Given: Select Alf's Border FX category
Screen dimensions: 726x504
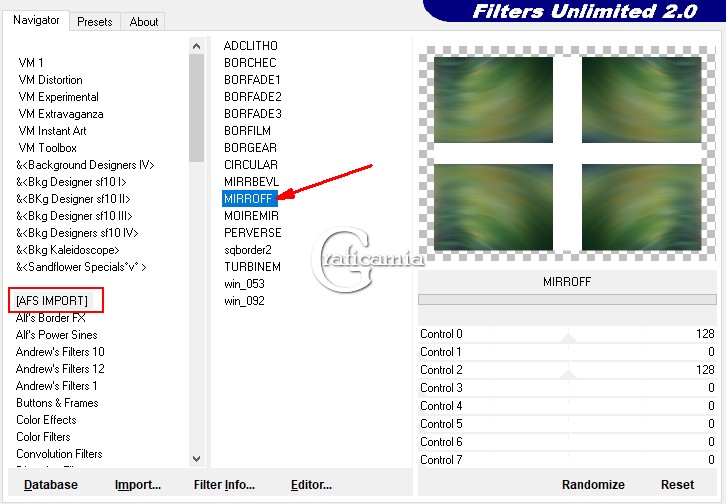Looking at the screenshot, I should pyautogui.click(x=50, y=318).
